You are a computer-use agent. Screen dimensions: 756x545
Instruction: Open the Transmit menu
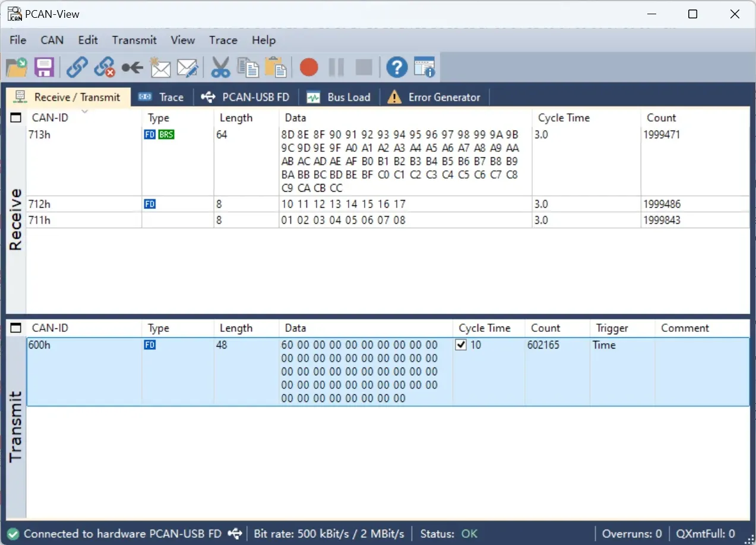tap(134, 40)
